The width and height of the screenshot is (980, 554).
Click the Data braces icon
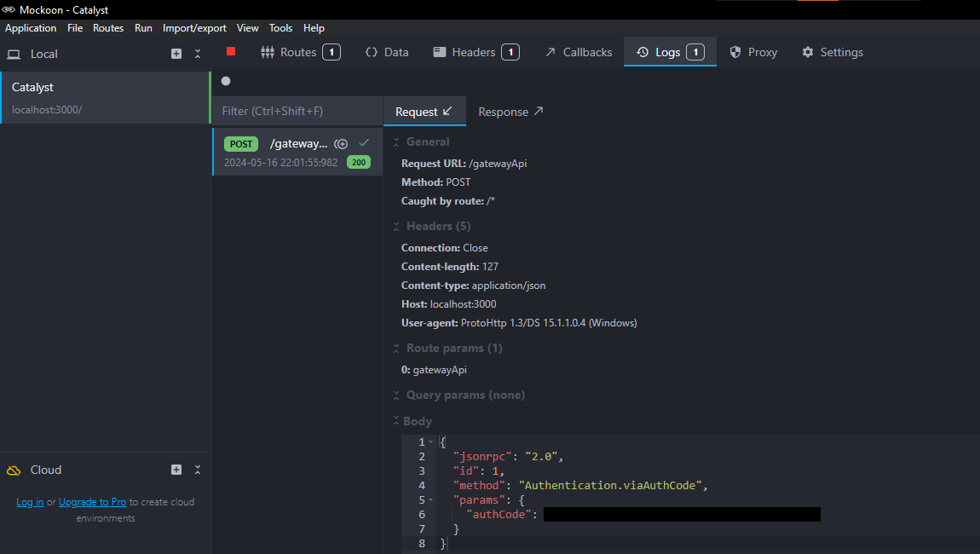pyautogui.click(x=372, y=52)
